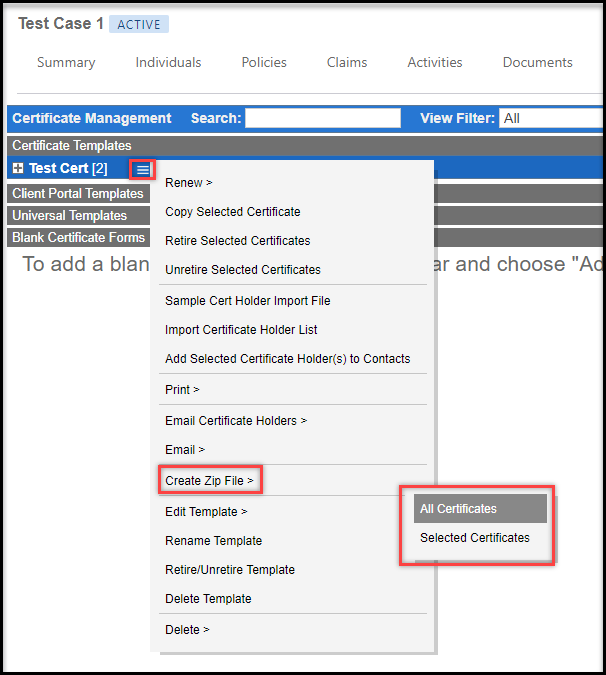This screenshot has height=675, width=606.
Task: Switch to the Activities tab
Action: tap(435, 62)
